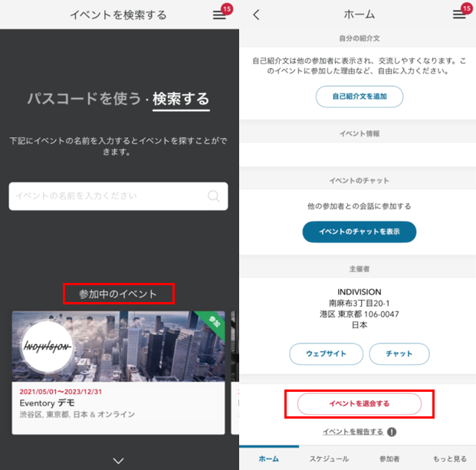
Task: Focus the event name search field
Action: (x=118, y=196)
